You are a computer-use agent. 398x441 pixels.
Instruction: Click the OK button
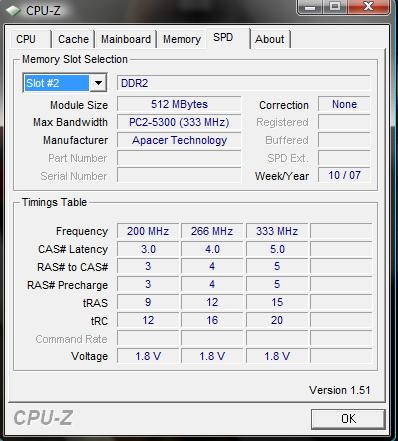point(348,419)
